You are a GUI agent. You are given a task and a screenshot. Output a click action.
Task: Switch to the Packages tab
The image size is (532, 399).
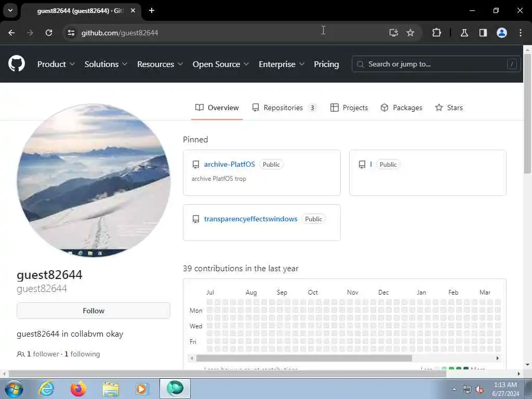pos(402,108)
